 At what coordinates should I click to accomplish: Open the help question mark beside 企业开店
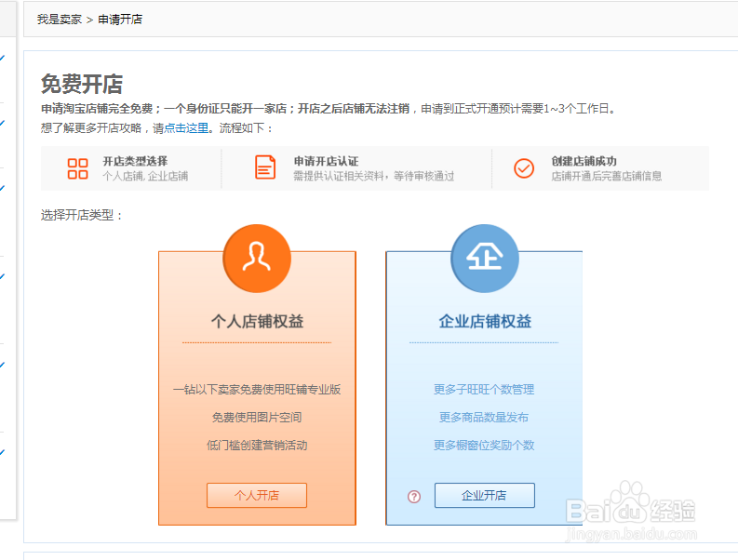(414, 497)
